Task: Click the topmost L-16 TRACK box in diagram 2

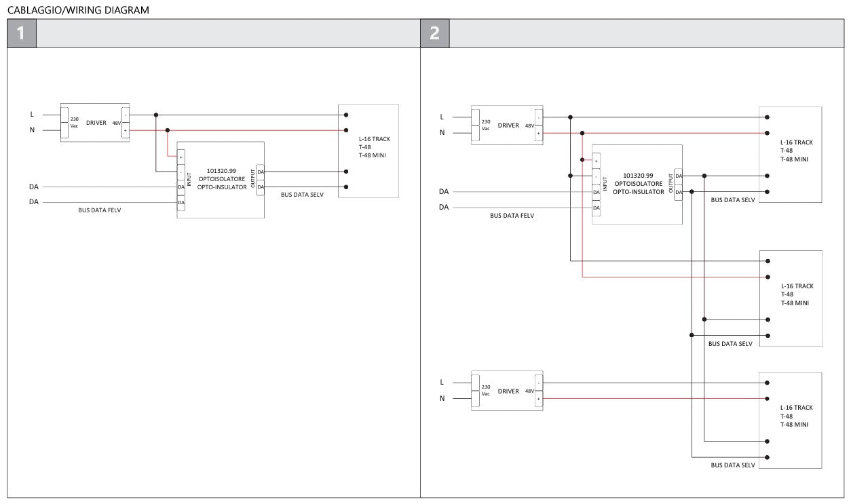Action: tap(791, 155)
